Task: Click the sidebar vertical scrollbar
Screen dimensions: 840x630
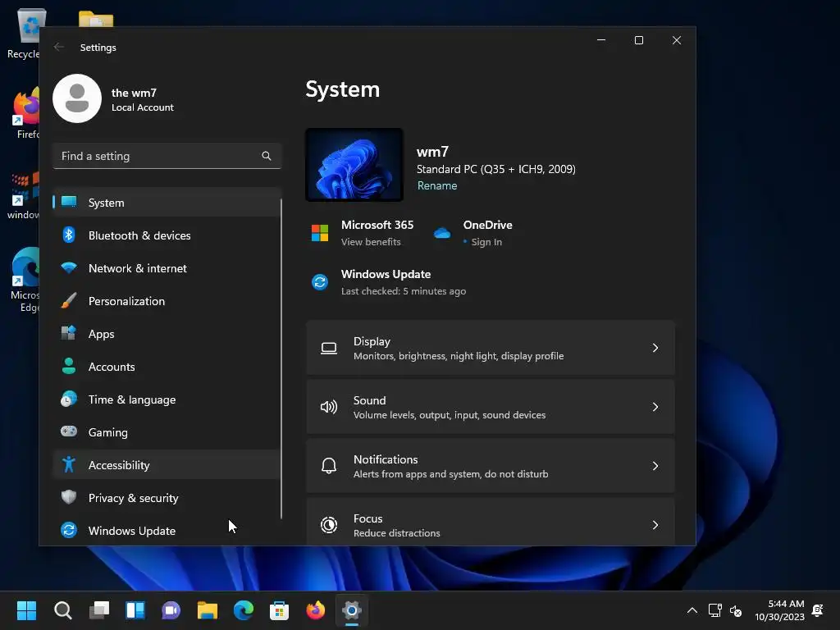Action: (281, 359)
